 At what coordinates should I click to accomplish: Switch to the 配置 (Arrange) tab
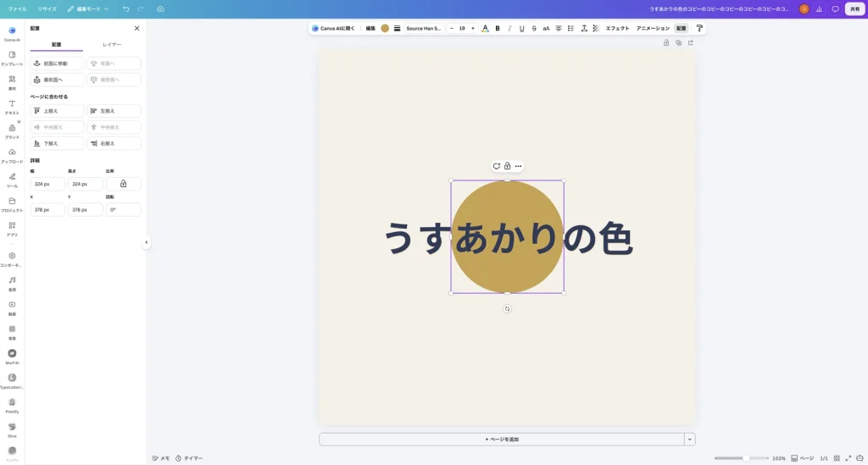57,44
